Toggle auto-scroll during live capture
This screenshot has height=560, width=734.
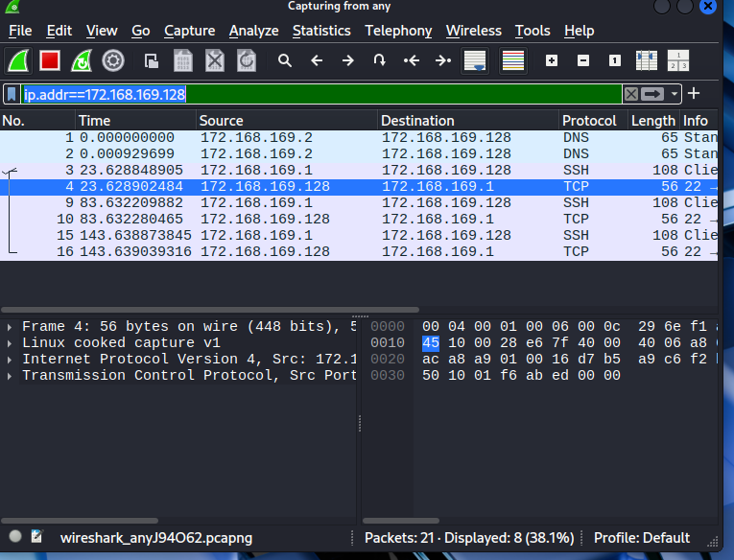(x=475, y=60)
